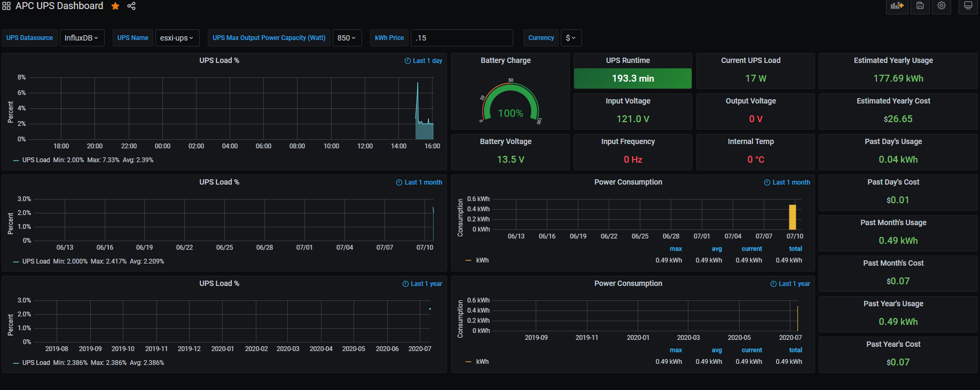Toggle UPS Load legend in monthly chart
Image resolution: width=980 pixels, height=390 pixels.
click(x=36, y=261)
